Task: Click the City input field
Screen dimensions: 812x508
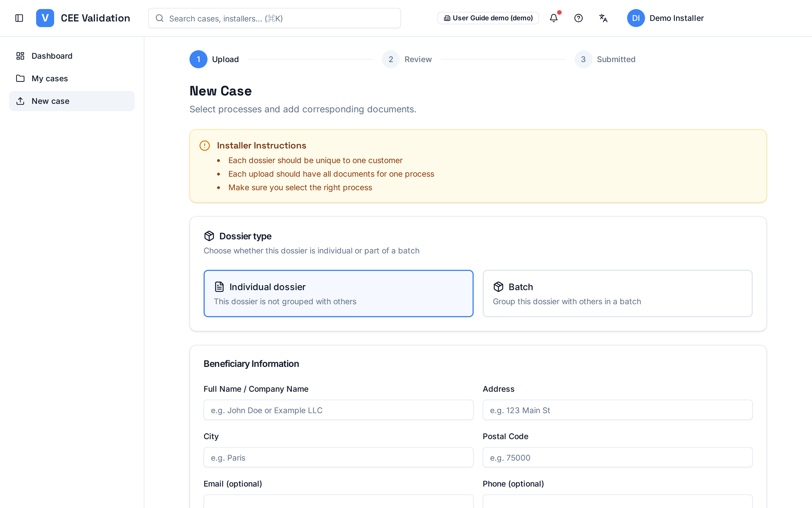Action: (338, 457)
